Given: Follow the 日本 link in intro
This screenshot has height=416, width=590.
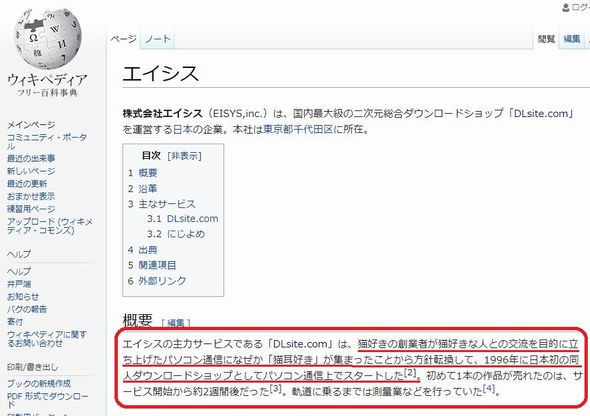Looking at the screenshot, I should click(182, 130).
